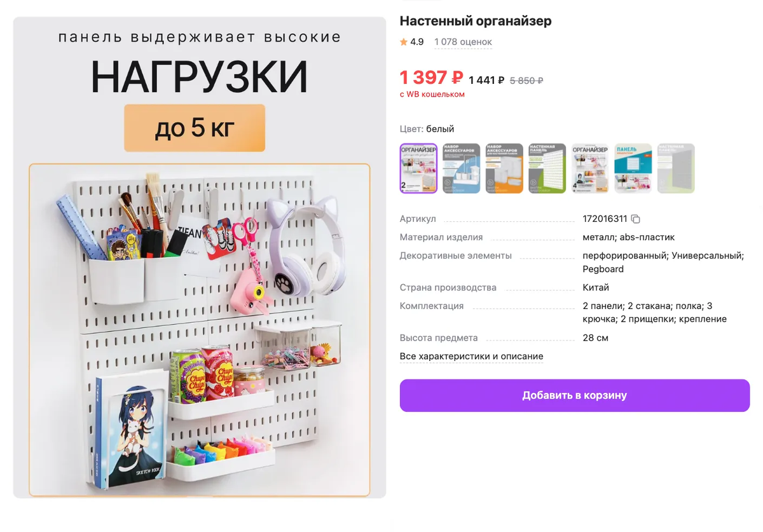Click the с WB кошельком label
763x532 pixels.
click(432, 95)
